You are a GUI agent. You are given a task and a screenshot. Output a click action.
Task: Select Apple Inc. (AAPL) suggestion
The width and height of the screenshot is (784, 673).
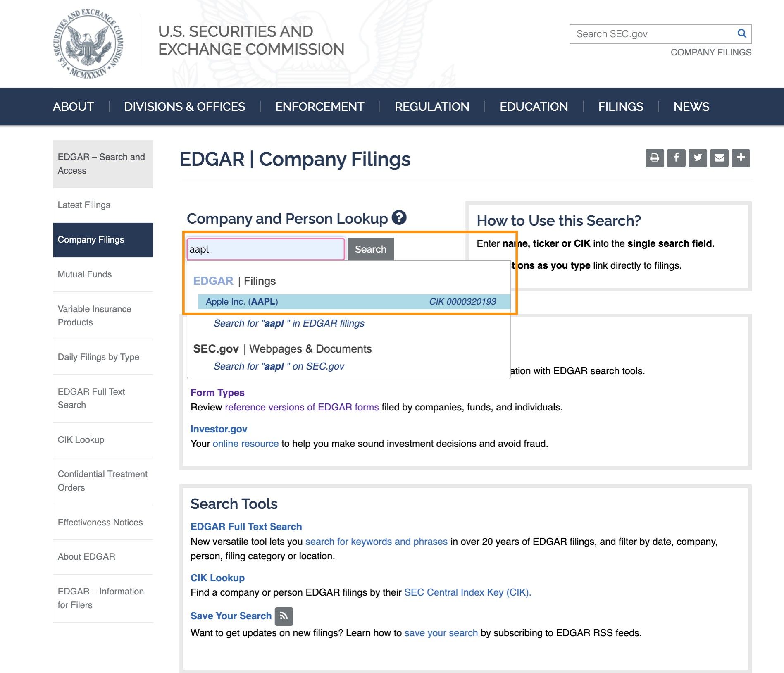coord(350,302)
